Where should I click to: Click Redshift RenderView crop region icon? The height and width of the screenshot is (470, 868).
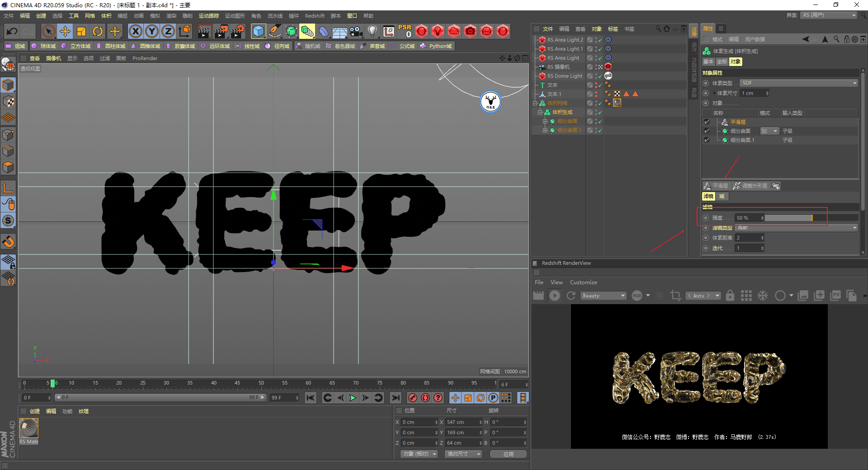(x=676, y=296)
